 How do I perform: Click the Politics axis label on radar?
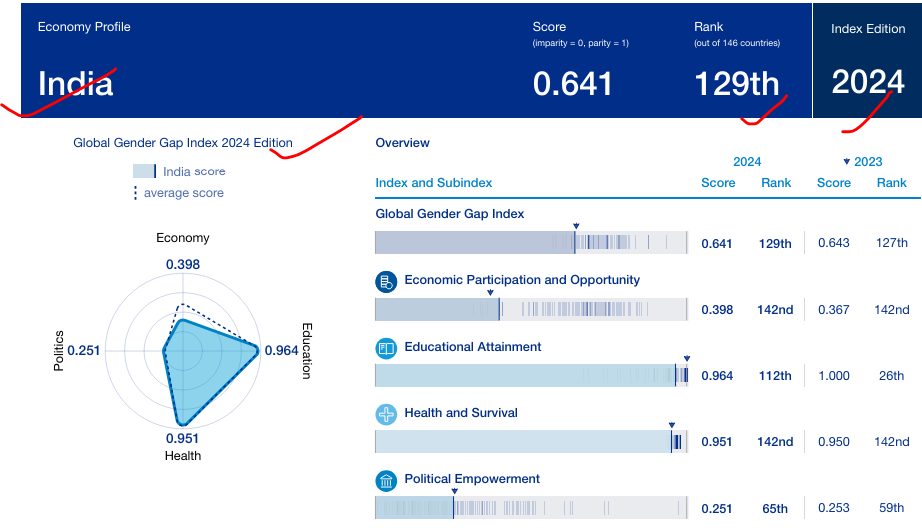click(59, 351)
